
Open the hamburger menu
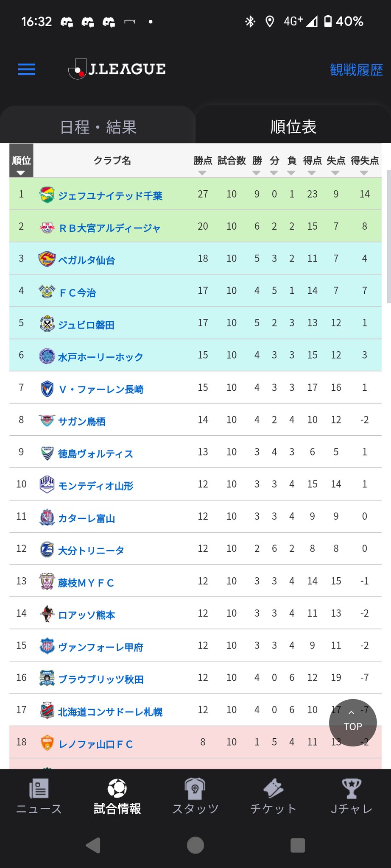point(27,69)
